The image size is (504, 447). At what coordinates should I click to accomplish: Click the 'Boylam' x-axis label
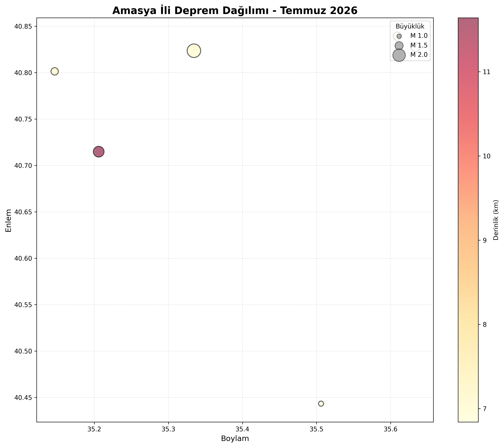point(235,439)
